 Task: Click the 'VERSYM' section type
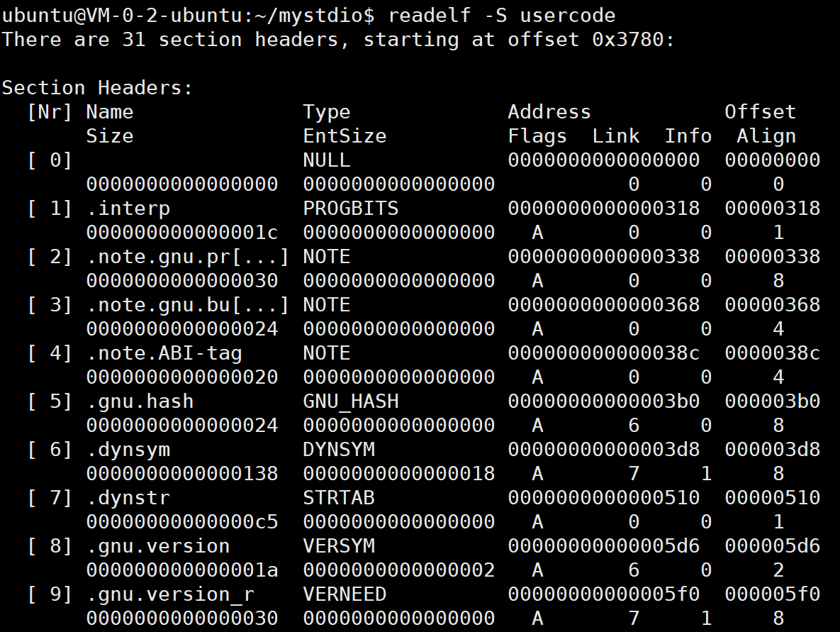339,545
